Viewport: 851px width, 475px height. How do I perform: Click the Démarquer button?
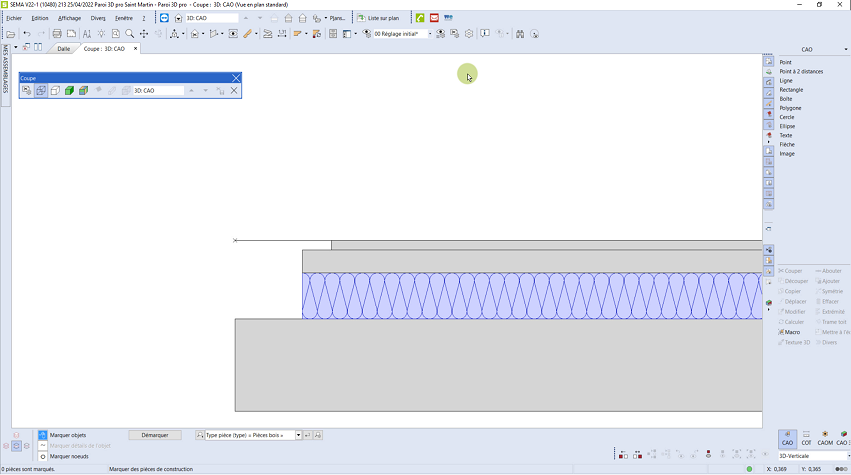[155, 435]
